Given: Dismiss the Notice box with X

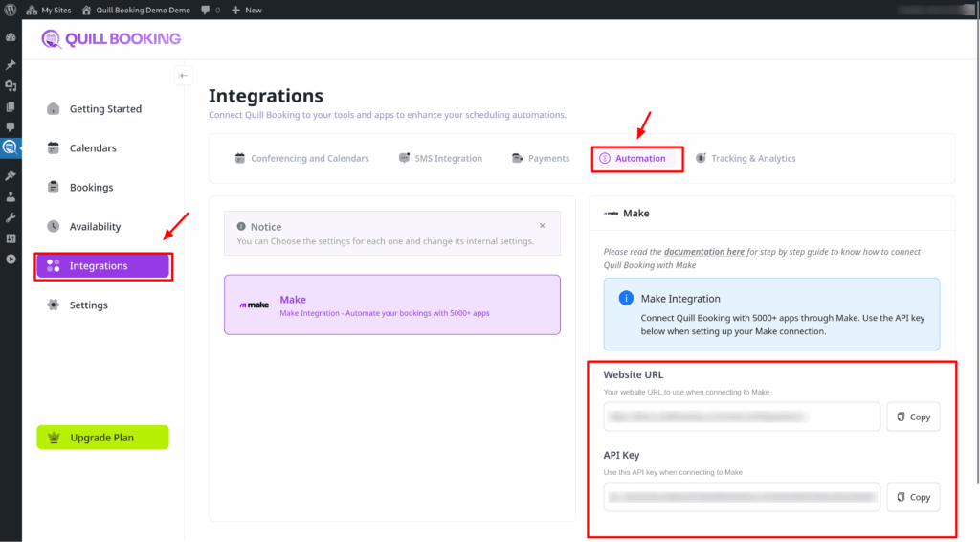Looking at the screenshot, I should click(x=542, y=226).
